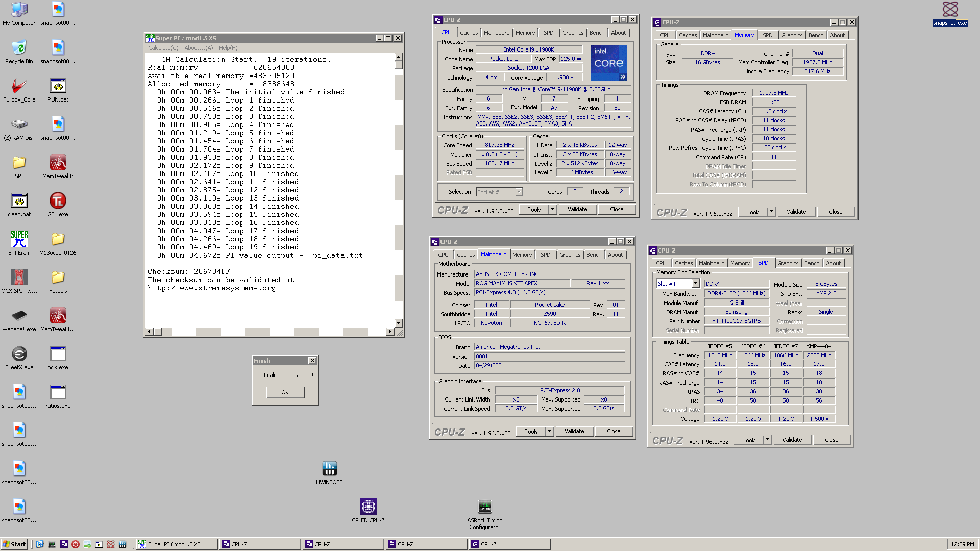Screen dimensions: 980x551
Task: Switch to Caches tab in CPU window
Action: point(469,33)
